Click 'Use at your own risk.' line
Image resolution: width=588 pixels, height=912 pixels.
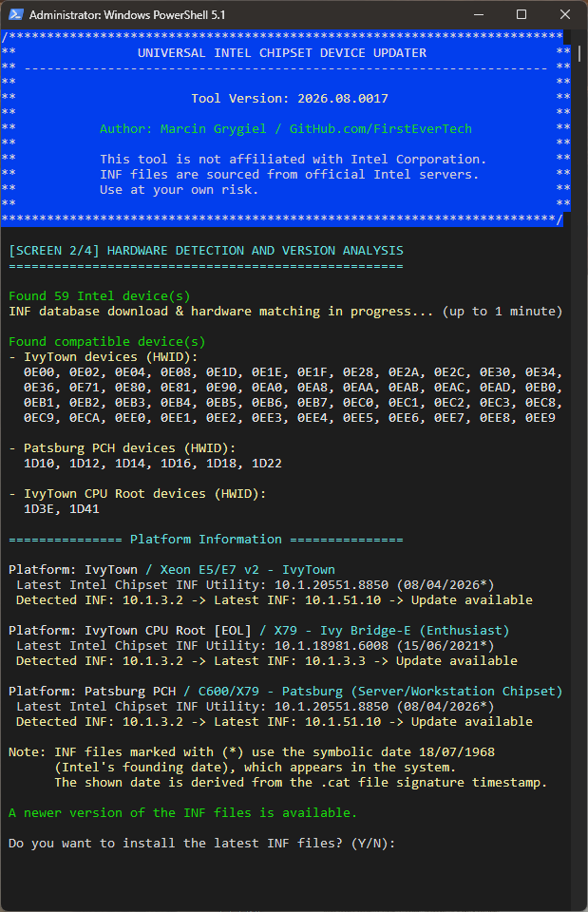coord(179,190)
